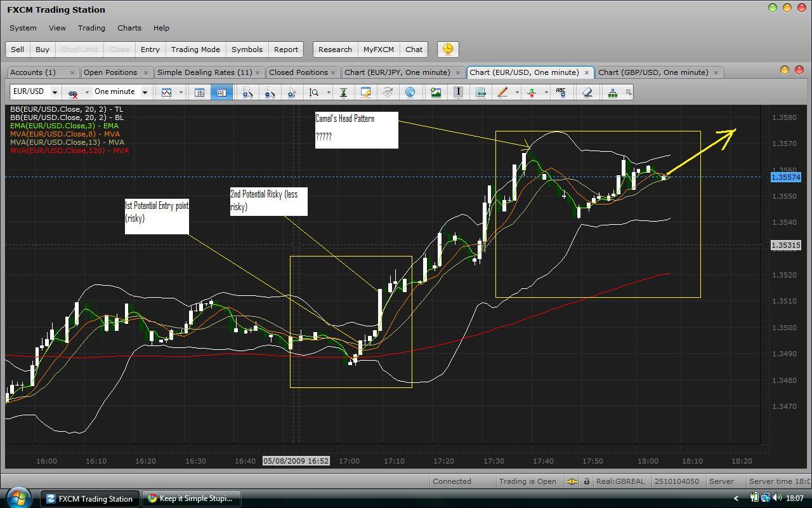This screenshot has width=812, height=508.
Task: Open the System menu
Action: [23, 28]
